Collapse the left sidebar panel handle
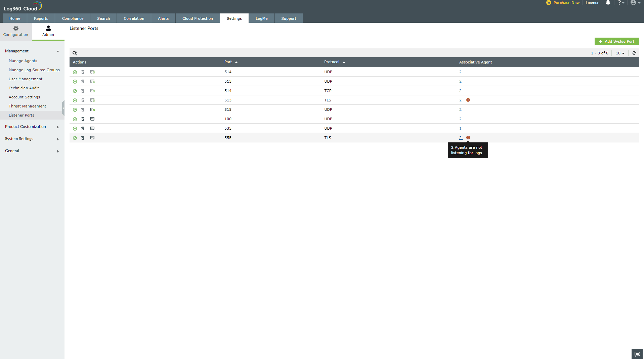 click(63, 108)
